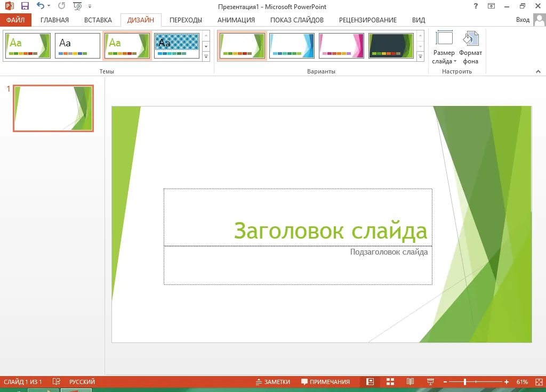The image size is (546, 392).
Task: Click the СЛАЙД 1 ИЗ 1 status indicator
Action: (23, 381)
